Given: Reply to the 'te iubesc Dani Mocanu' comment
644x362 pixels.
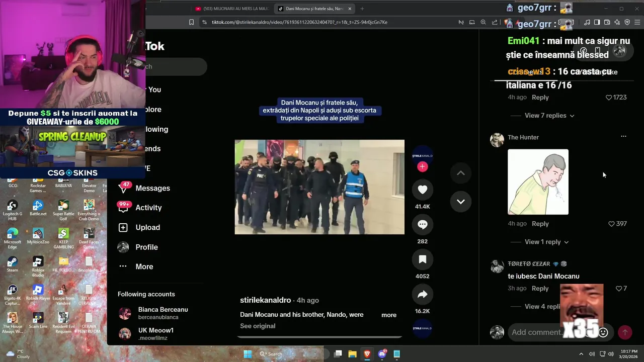Looking at the screenshot, I should point(540,289).
